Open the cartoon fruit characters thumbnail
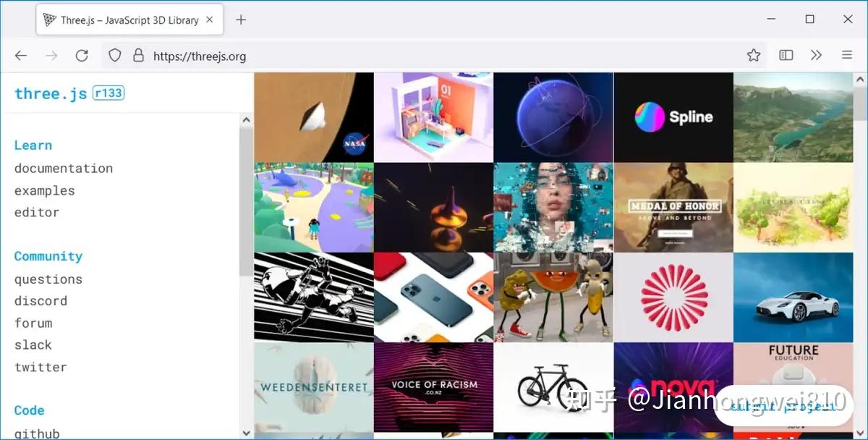The width and height of the screenshot is (868, 440). (553, 297)
